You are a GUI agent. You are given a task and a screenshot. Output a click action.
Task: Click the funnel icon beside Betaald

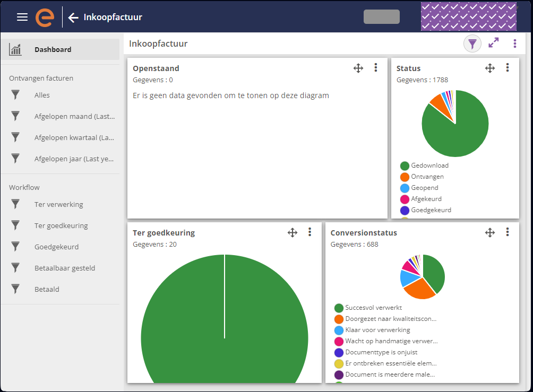tap(15, 289)
